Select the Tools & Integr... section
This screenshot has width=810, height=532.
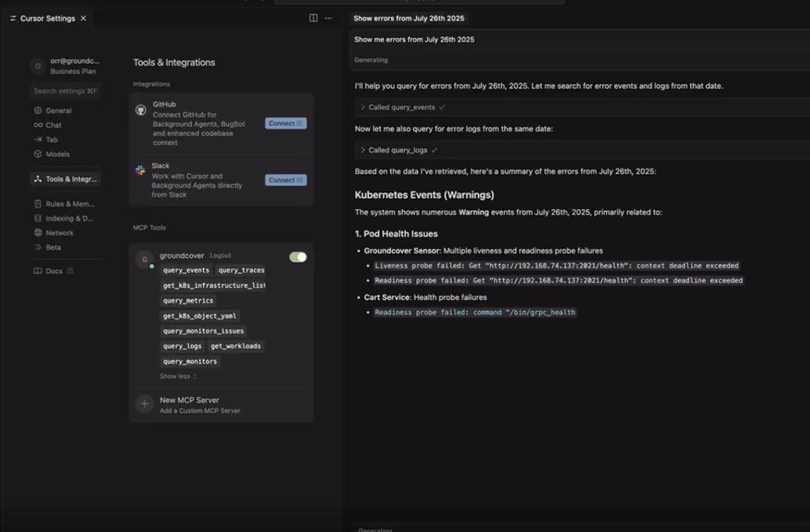click(65, 179)
